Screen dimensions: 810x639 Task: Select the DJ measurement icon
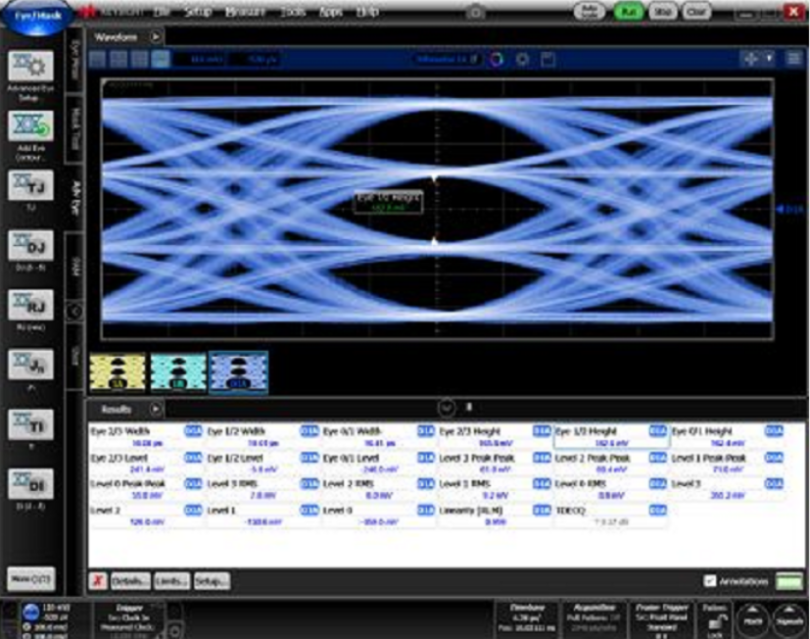click(x=31, y=246)
